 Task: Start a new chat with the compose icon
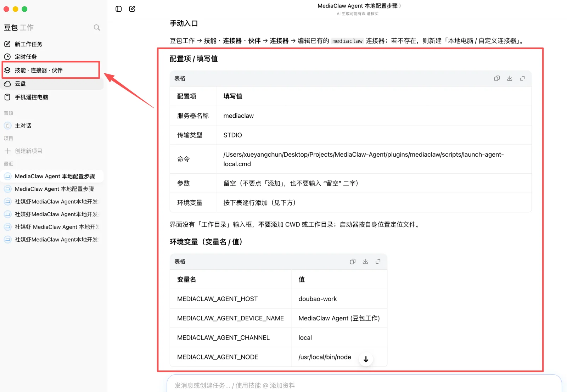click(x=132, y=9)
